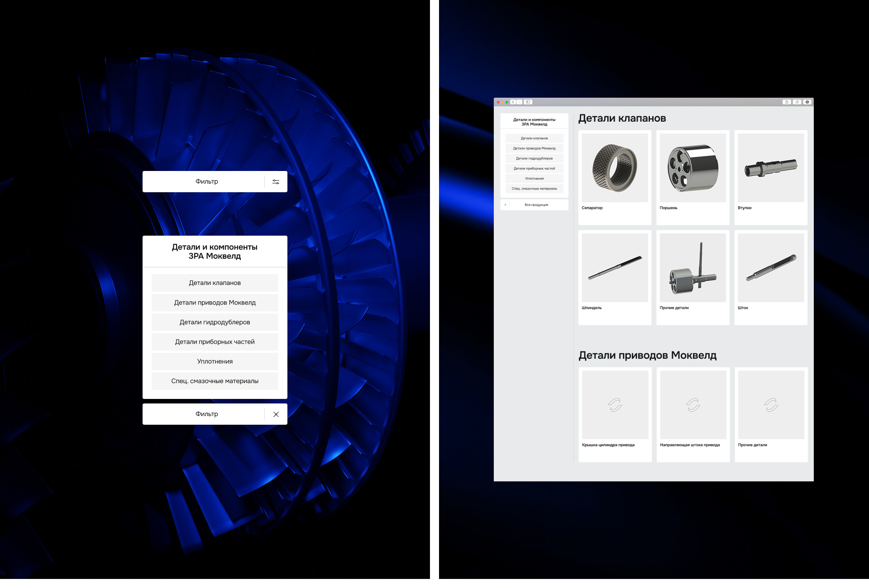869x588 pixels.
Task: Collapse the bottom Фильтр bar
Action: (x=206, y=414)
